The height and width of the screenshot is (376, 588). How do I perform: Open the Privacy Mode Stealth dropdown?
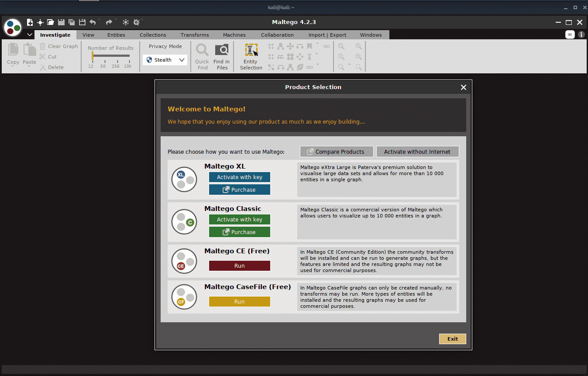pyautogui.click(x=165, y=60)
